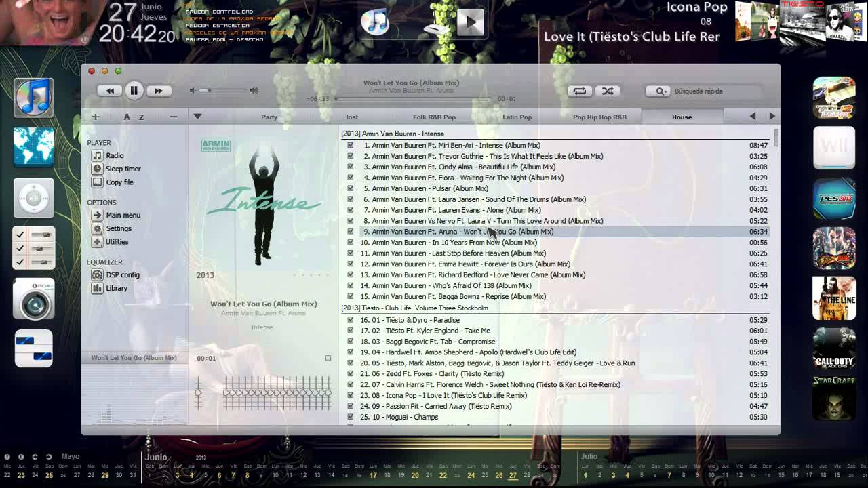
Task: Click top widget play arrow button
Action: coord(470,22)
